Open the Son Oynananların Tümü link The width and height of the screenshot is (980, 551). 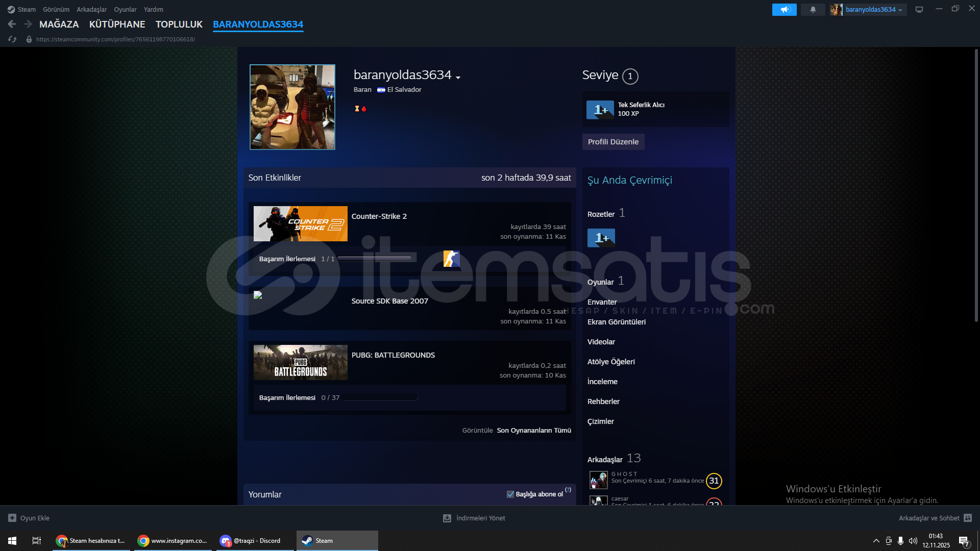point(534,431)
